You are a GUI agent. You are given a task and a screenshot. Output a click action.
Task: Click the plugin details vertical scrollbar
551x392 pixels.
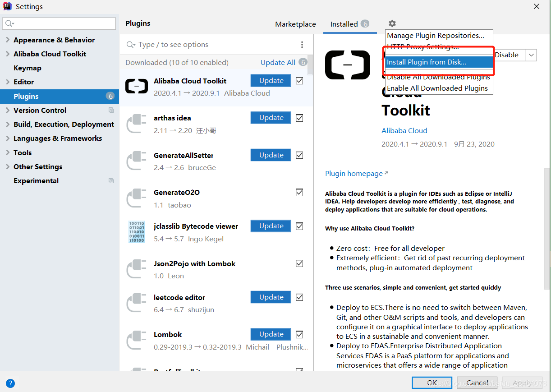coord(547,229)
